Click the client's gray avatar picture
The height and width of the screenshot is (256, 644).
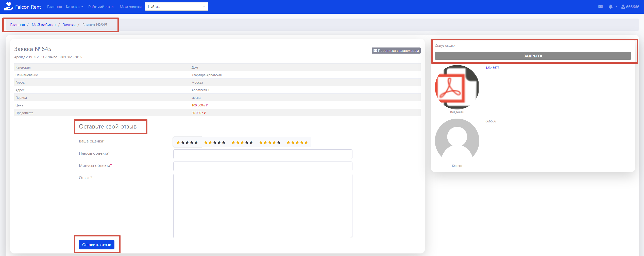(457, 141)
